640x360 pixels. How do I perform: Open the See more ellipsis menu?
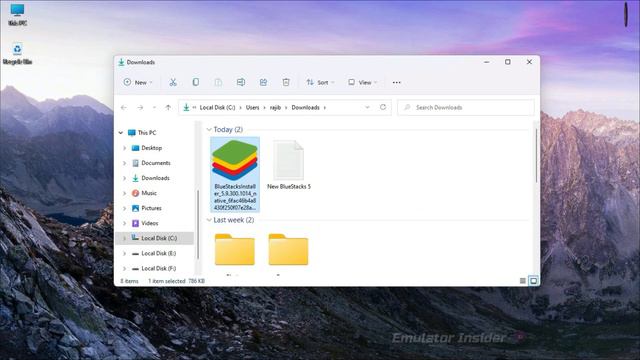[x=397, y=82]
